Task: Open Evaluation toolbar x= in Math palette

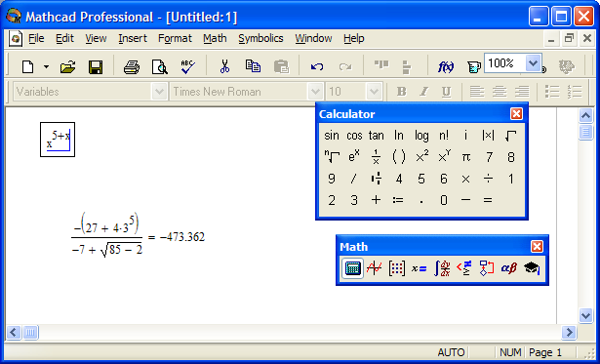Action: (419, 268)
